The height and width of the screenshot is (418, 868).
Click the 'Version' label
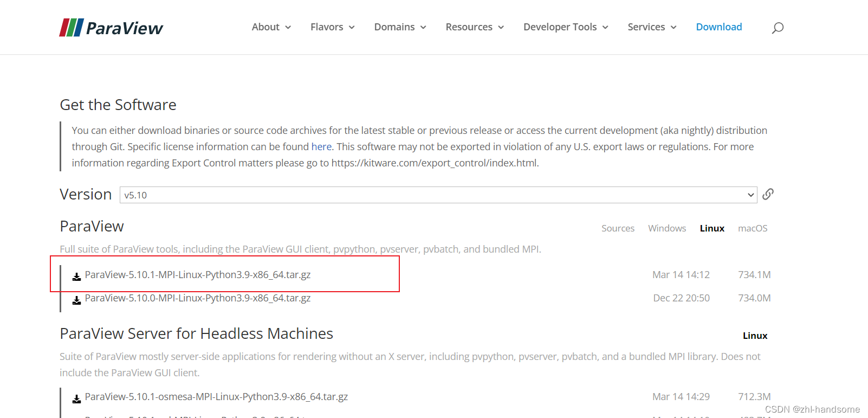coord(86,194)
